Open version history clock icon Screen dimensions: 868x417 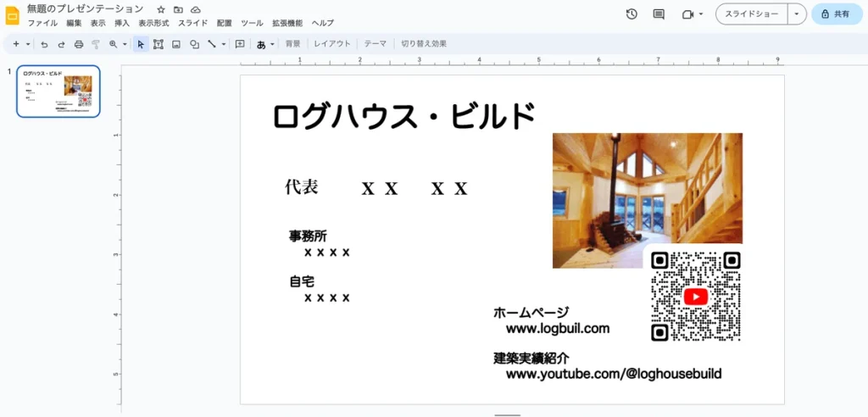[x=632, y=14]
